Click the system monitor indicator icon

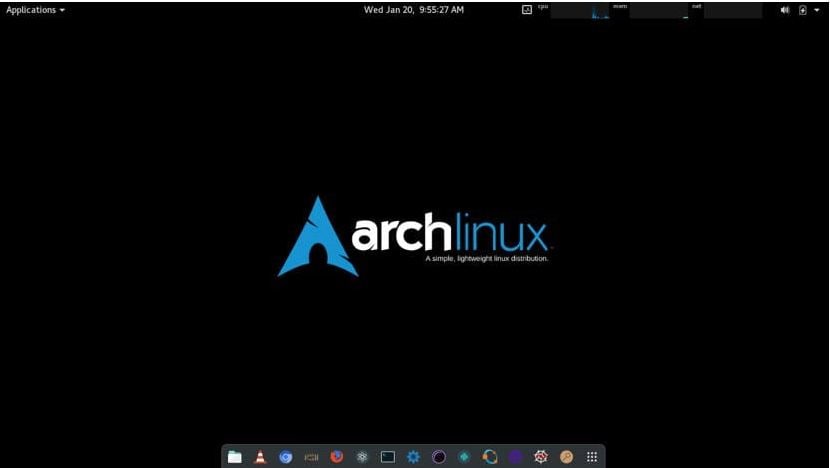pos(527,10)
